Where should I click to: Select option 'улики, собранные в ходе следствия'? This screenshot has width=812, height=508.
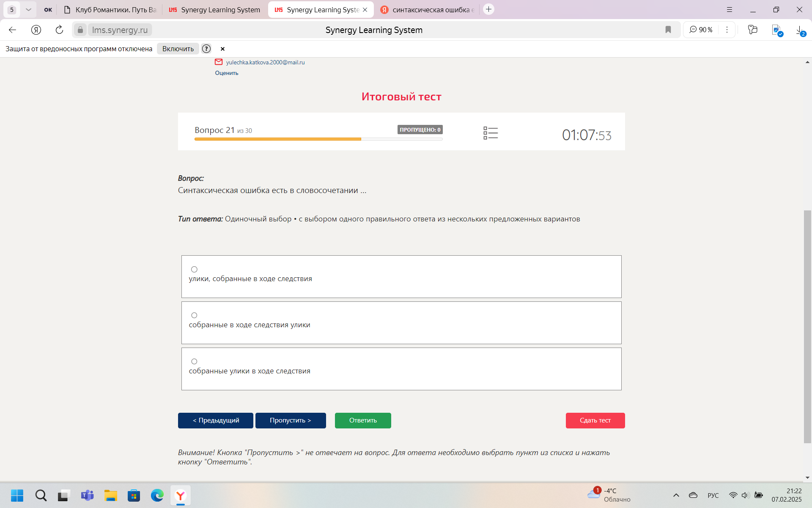pos(194,269)
